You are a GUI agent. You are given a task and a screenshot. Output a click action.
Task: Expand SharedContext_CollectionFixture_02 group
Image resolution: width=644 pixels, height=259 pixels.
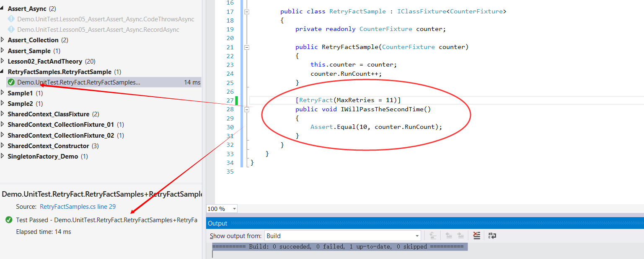3,135
